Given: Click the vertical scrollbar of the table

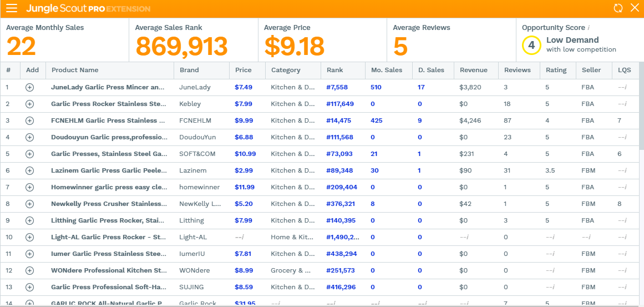Looking at the screenshot, I should point(642,106).
